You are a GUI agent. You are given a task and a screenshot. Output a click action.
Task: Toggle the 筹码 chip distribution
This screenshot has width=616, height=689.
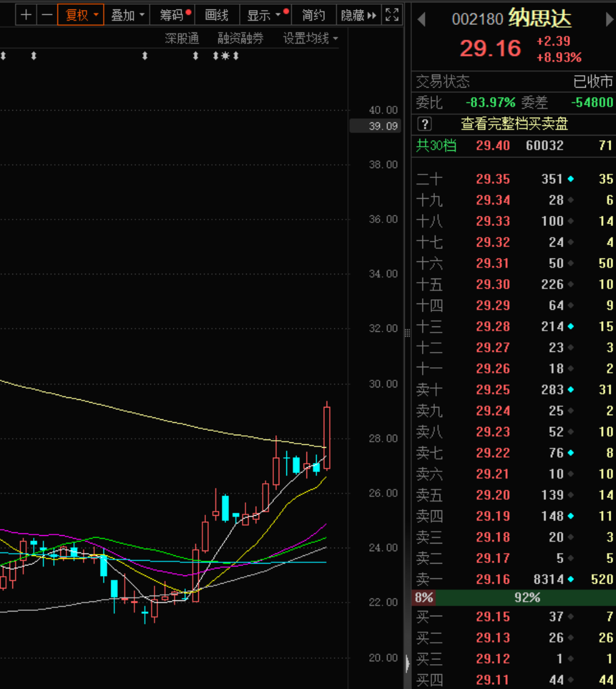[x=172, y=15]
